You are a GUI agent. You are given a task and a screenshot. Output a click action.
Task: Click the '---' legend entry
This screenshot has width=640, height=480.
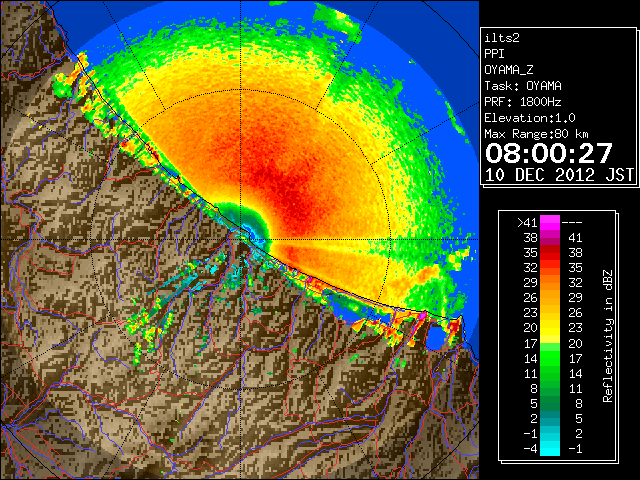pos(572,223)
